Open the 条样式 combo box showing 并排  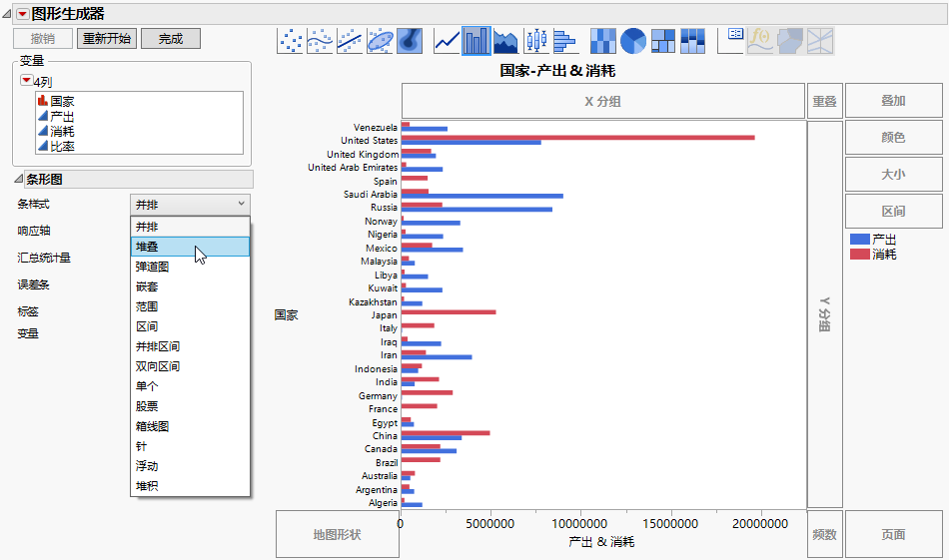190,205
